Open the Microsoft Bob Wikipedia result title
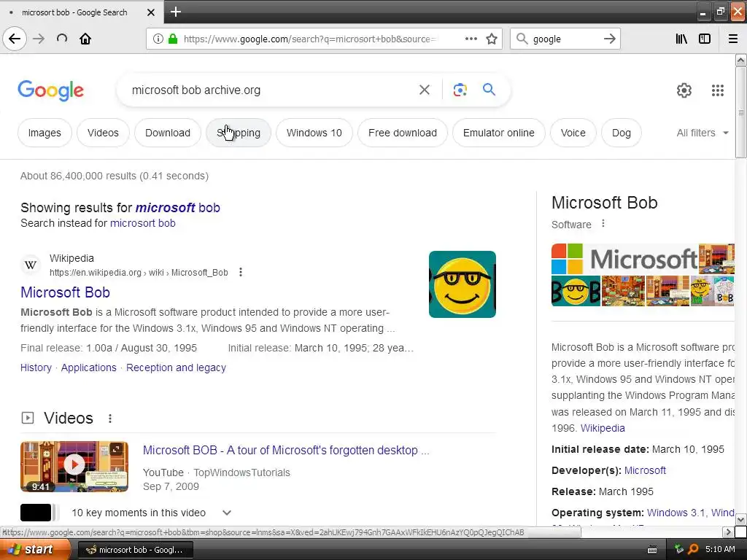 (65, 292)
